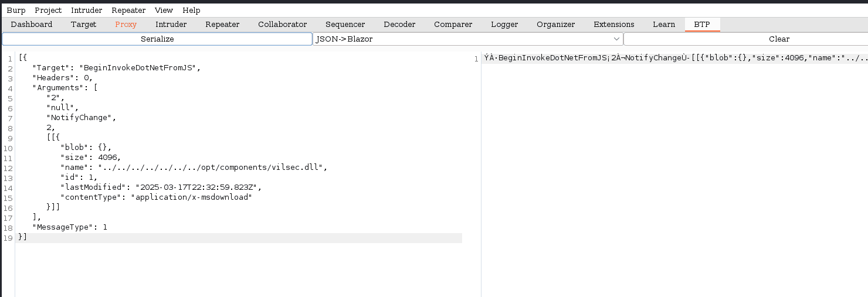This screenshot has width=868, height=297.
Task: Switch to the Repeater tab
Action: 222,24
